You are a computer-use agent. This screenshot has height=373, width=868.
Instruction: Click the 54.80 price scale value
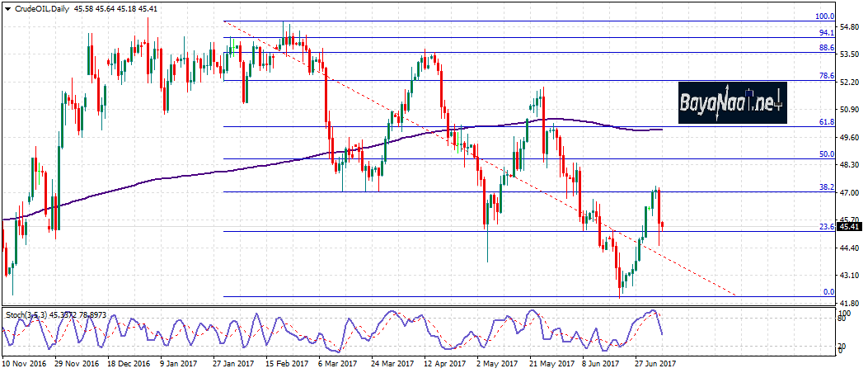(x=849, y=27)
